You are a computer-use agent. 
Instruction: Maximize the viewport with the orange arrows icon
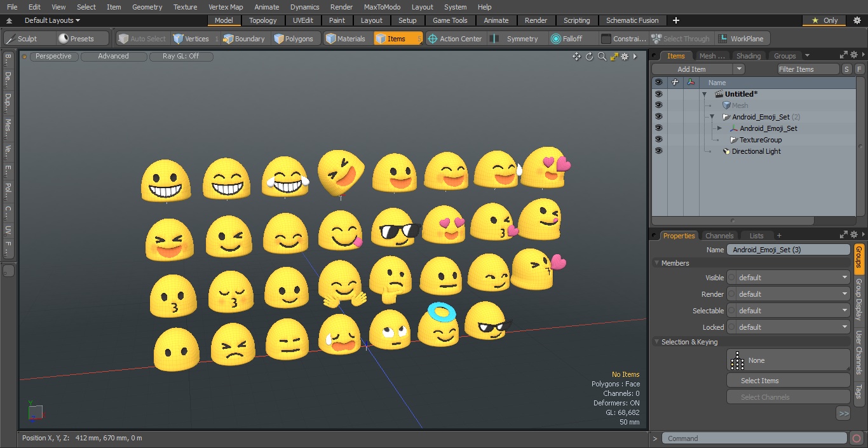pos(614,57)
